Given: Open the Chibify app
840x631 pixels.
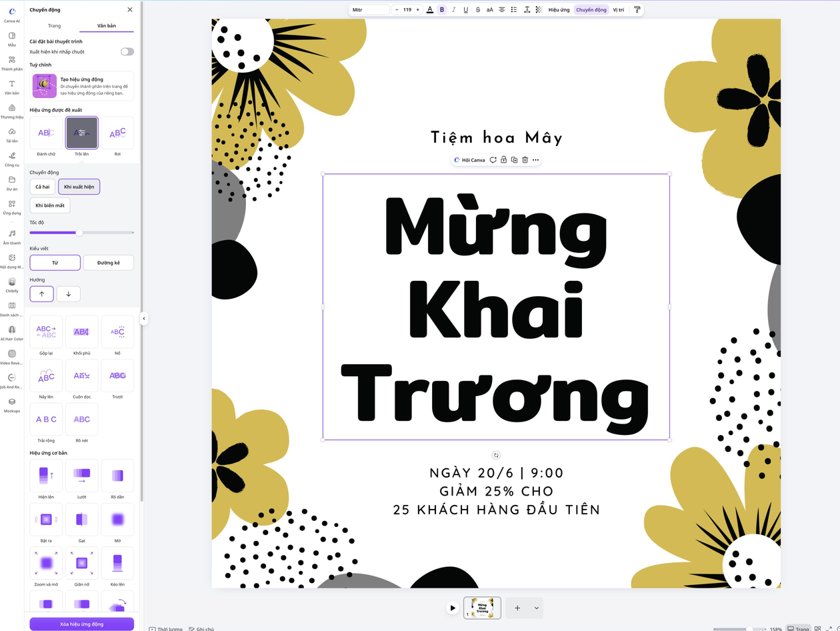Looking at the screenshot, I should (x=12, y=285).
